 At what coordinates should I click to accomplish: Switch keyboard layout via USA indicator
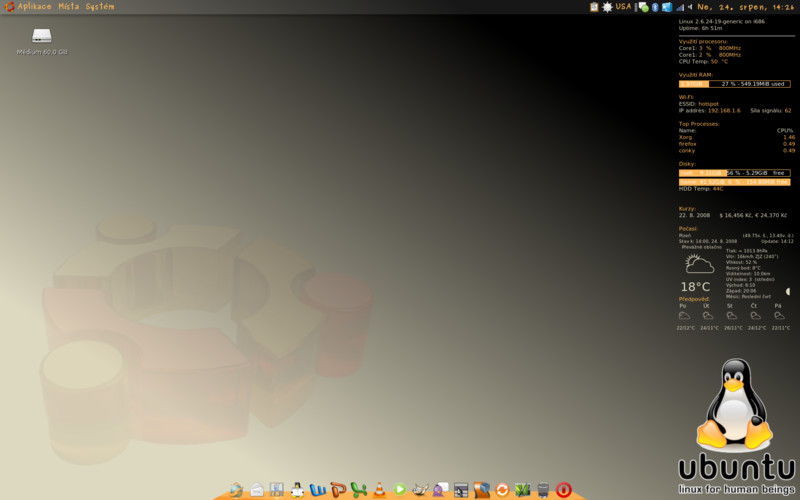(x=623, y=7)
